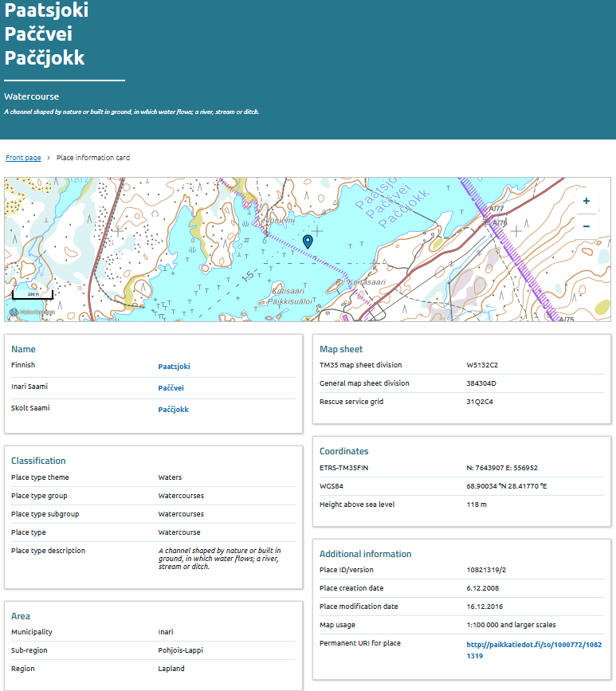Click place modification date 16.12.2016
Image resolution: width=616 pixels, height=691 pixels.
485,607
